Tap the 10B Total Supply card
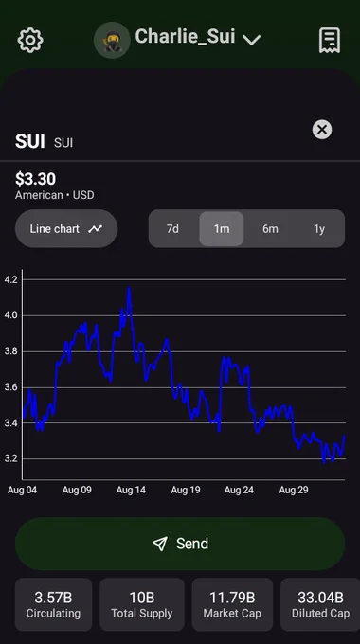Viewport: 360px width, 644px height. tap(142, 604)
